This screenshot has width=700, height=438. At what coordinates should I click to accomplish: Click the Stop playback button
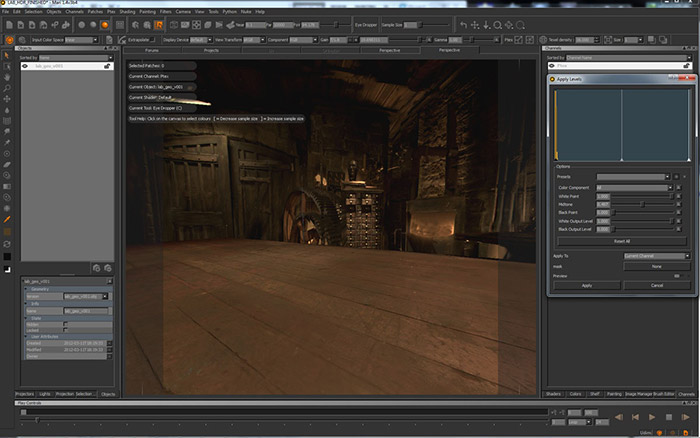tap(669, 417)
